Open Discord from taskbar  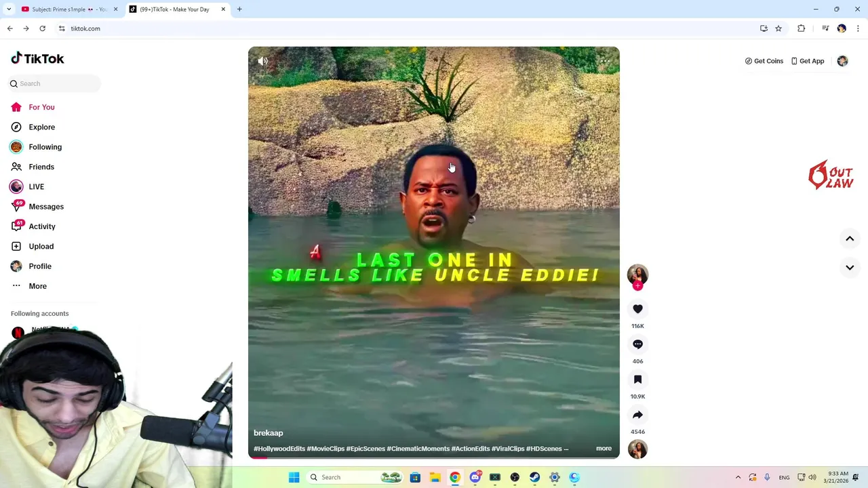[x=475, y=477]
